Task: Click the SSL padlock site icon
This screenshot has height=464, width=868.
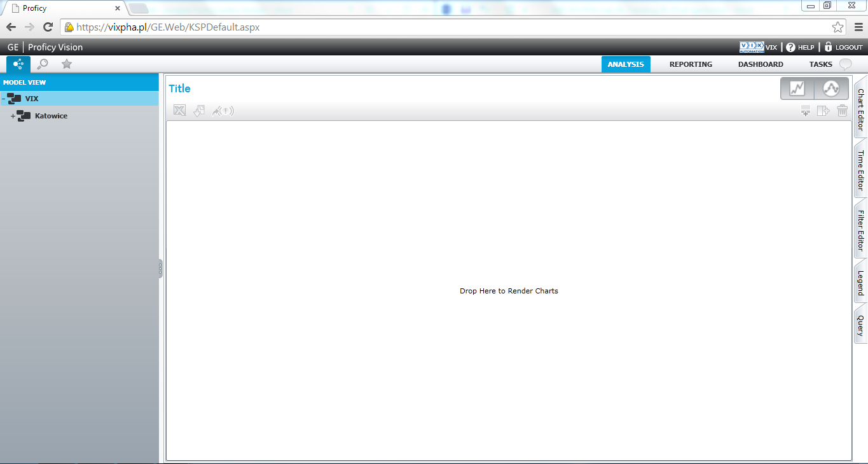Action: point(69,27)
